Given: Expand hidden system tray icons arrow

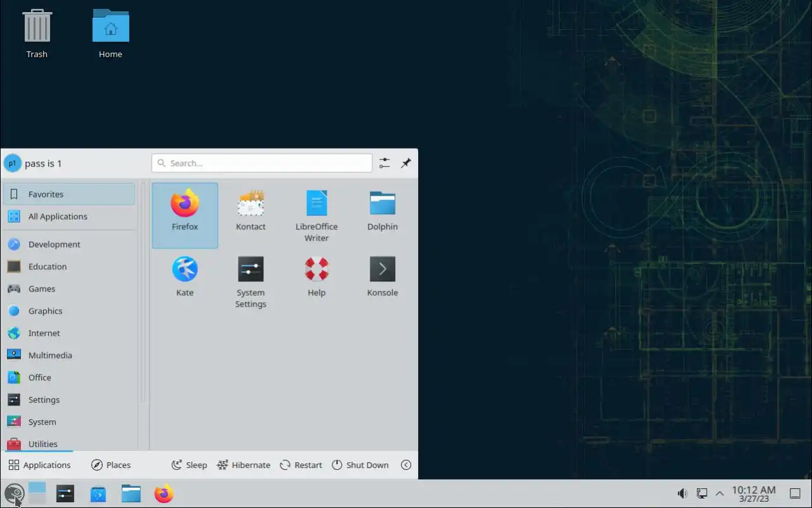Looking at the screenshot, I should pos(719,493).
